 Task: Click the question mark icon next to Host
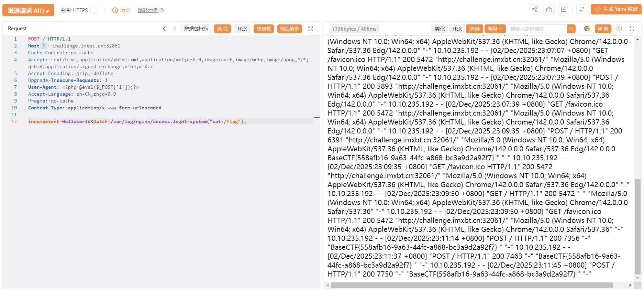pyautogui.click(x=43, y=46)
